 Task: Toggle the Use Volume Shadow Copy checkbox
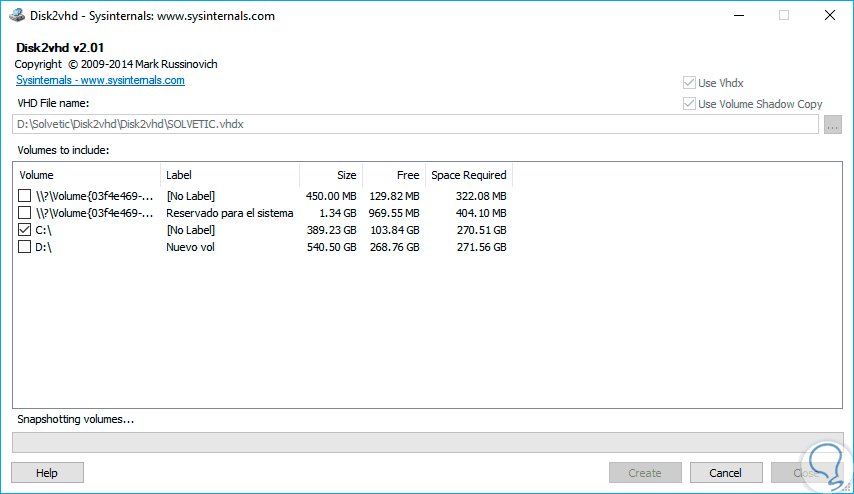point(689,103)
